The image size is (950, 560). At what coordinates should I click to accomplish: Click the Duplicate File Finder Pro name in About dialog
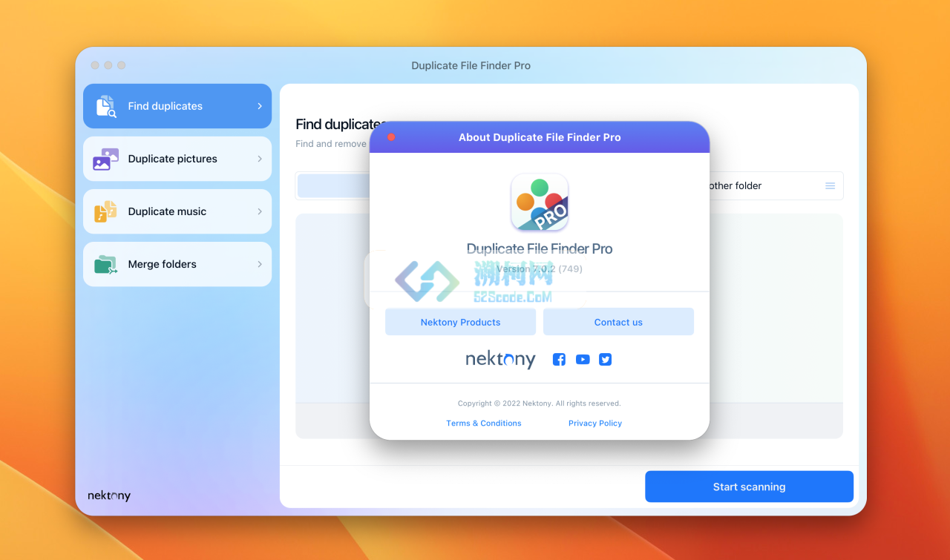point(540,248)
